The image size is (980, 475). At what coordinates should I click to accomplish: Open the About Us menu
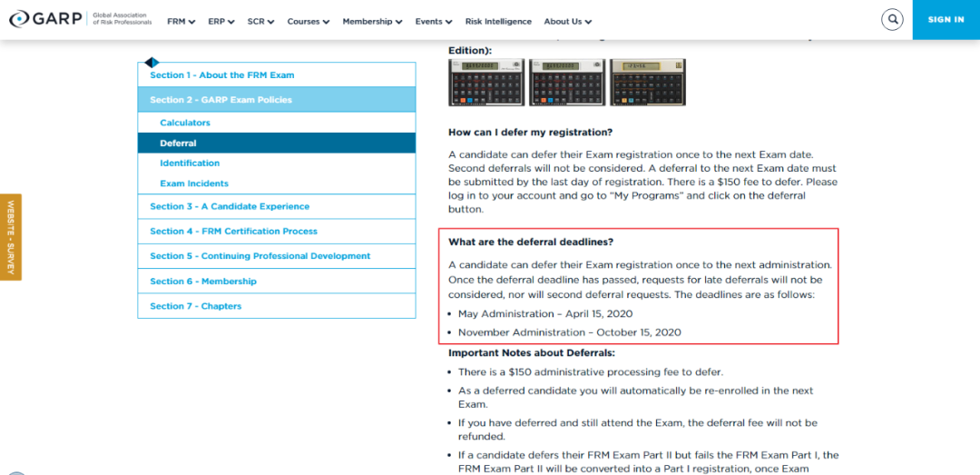(567, 21)
